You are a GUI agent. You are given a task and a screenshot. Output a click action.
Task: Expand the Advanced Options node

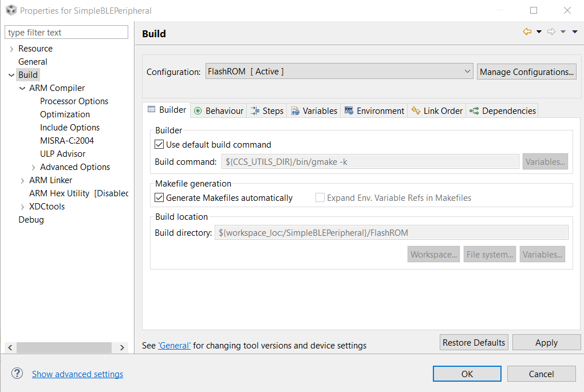coord(33,167)
